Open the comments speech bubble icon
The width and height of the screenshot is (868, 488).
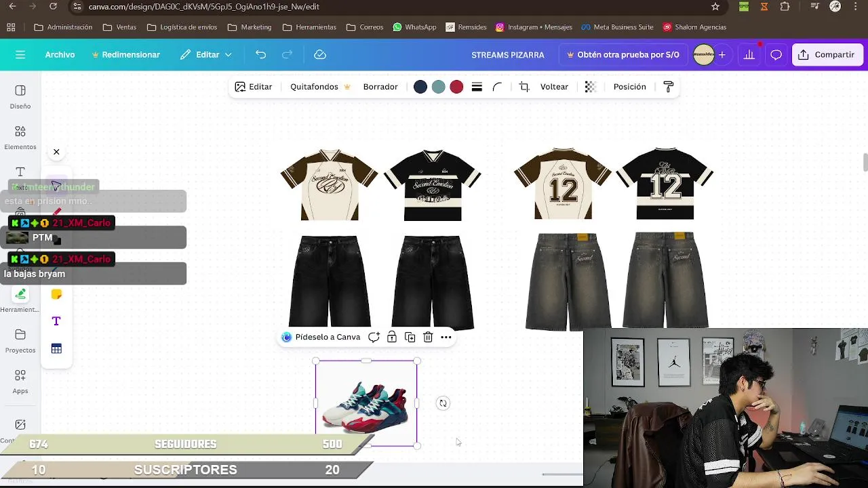[x=776, y=55]
